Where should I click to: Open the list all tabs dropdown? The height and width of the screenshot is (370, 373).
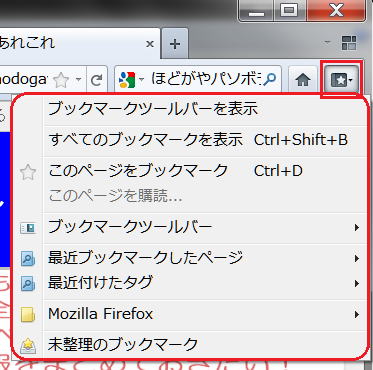coord(328,42)
